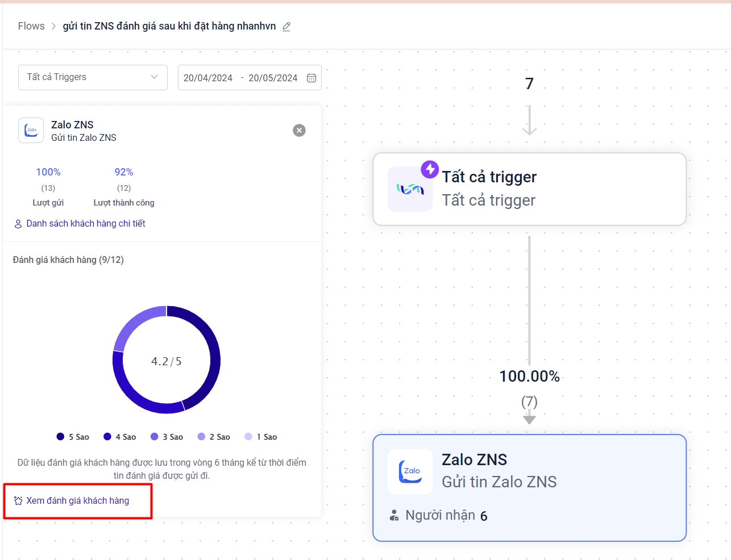Click the trigger node wave logo icon
The image size is (731, 560).
(x=410, y=189)
